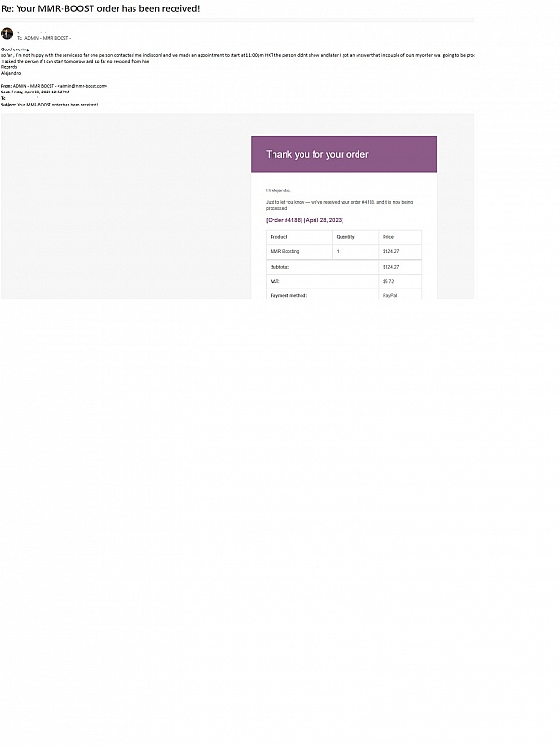
Task: Open the '[Order #4188] (April 28, 2023)' link
Action: (305, 220)
